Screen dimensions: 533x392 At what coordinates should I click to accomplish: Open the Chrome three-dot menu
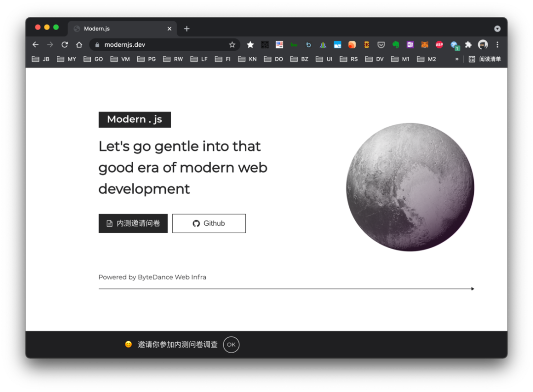[497, 44]
